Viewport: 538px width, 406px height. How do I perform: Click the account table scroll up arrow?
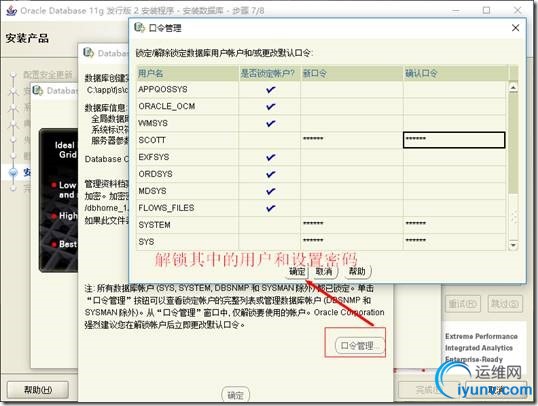click(513, 88)
